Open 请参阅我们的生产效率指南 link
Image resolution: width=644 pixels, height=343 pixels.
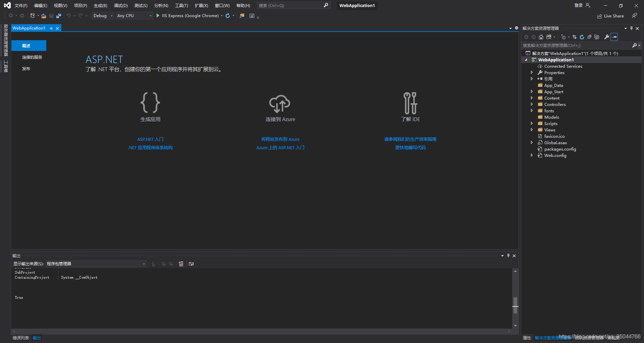click(410, 139)
